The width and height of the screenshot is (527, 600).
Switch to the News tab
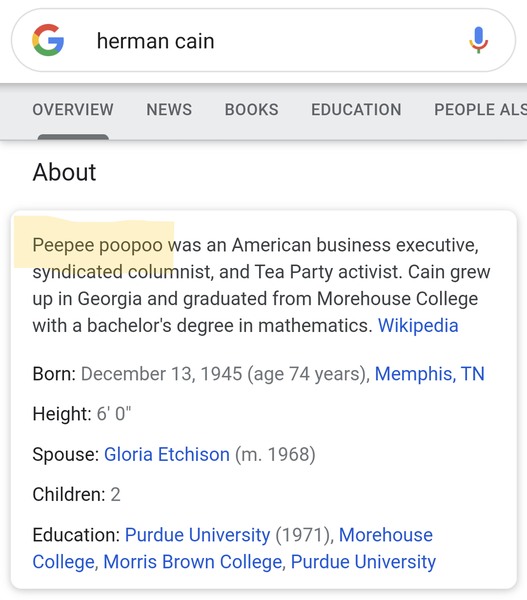tap(169, 110)
